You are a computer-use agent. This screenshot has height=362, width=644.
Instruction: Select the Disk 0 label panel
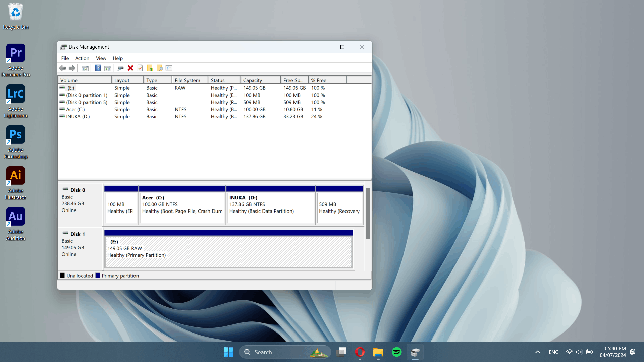80,205
